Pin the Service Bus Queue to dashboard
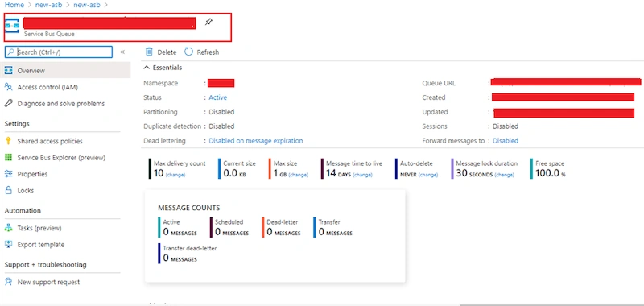This screenshot has height=306, width=644. point(208,23)
